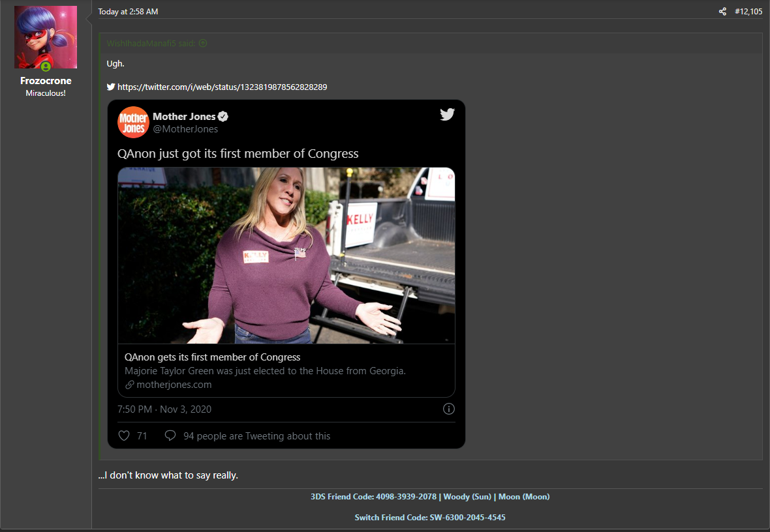This screenshot has width=770, height=532.
Task: Visit the motherjones.com link
Action: (174, 385)
